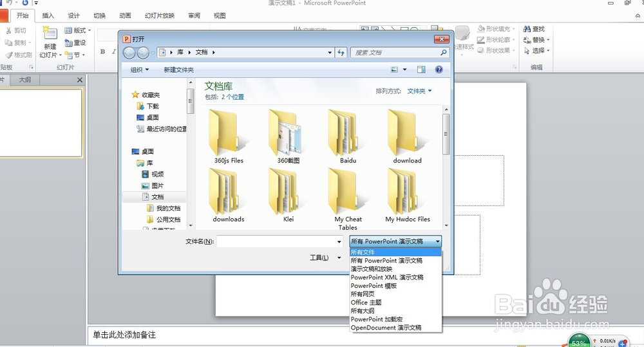
Task: Switch to 幻灯片放映 ribbon tab
Action: pyautogui.click(x=159, y=15)
